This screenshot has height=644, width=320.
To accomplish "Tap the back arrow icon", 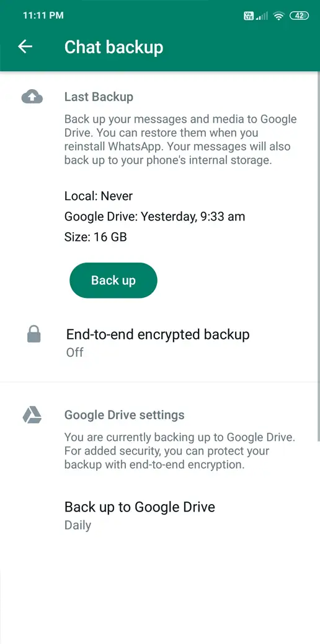I will point(25,47).
